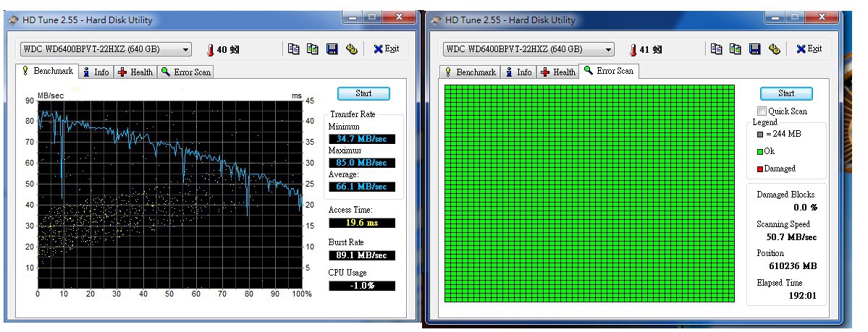Click Damaged Blocks value 0.0 %

806,208
